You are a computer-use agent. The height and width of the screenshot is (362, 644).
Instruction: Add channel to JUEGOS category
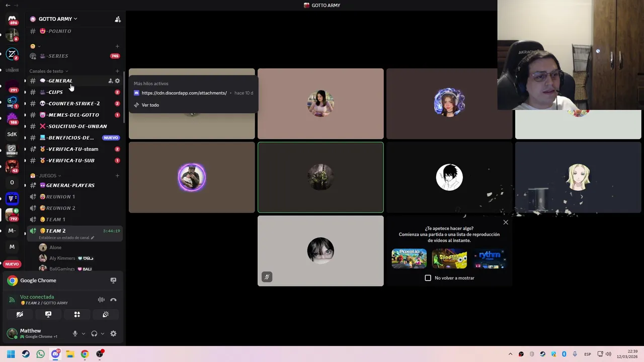pos(117,175)
